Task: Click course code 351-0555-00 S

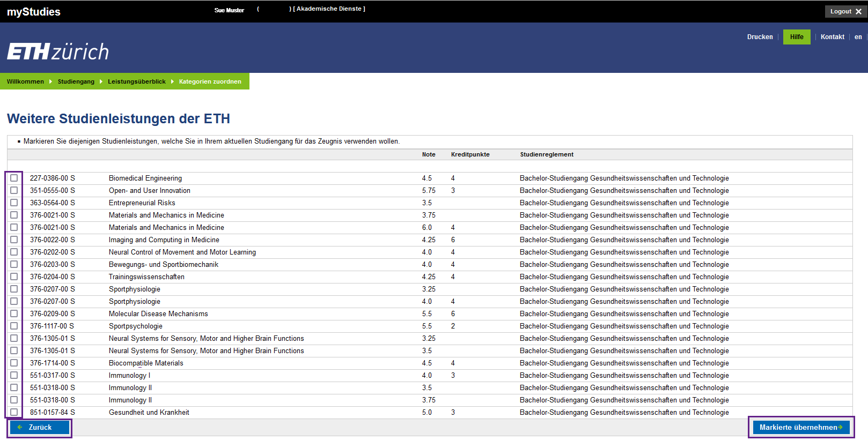Action: (x=53, y=190)
